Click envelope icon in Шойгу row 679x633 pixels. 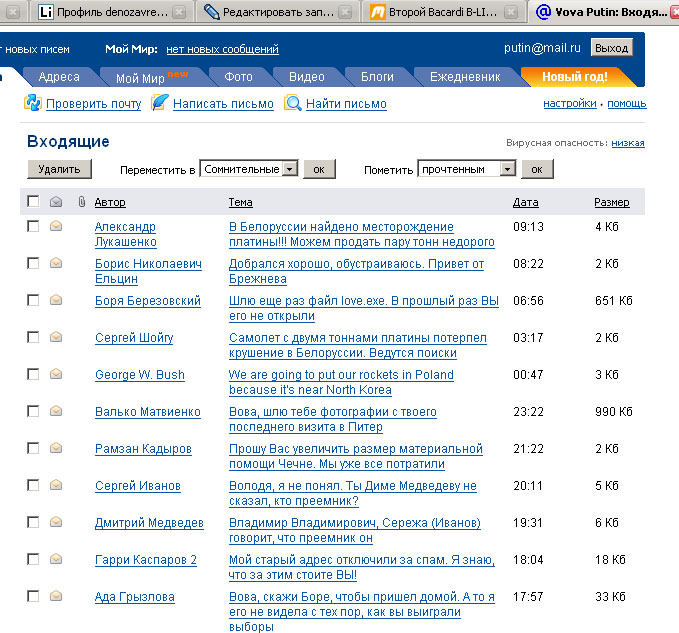coord(55,336)
